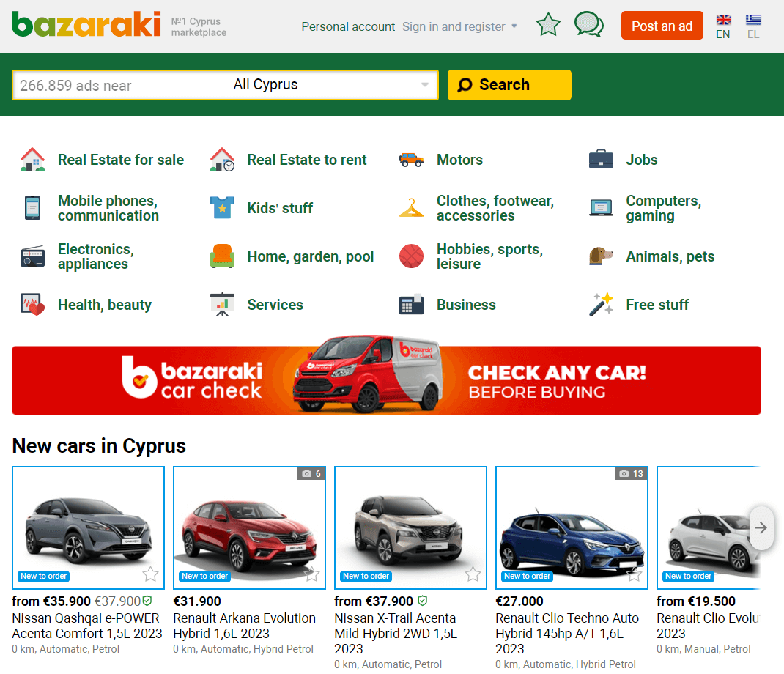784x674 pixels.
Task: Open Kids' stuff category link
Action: (280, 208)
